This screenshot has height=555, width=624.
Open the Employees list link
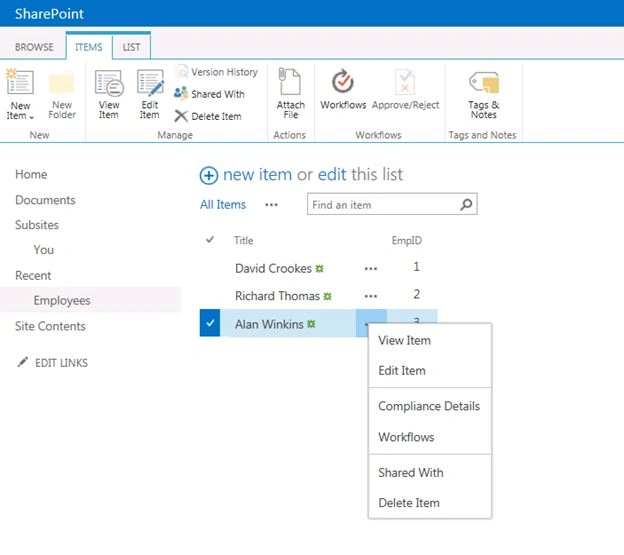click(x=62, y=300)
